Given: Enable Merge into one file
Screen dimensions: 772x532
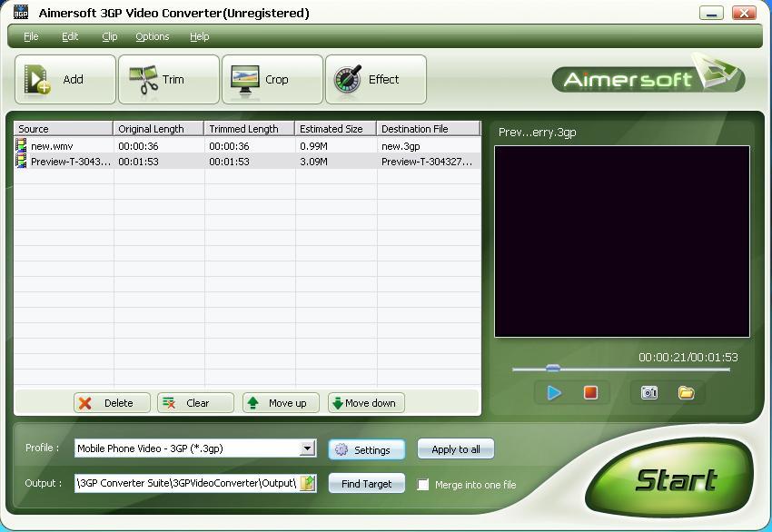Looking at the screenshot, I should pyautogui.click(x=422, y=485).
